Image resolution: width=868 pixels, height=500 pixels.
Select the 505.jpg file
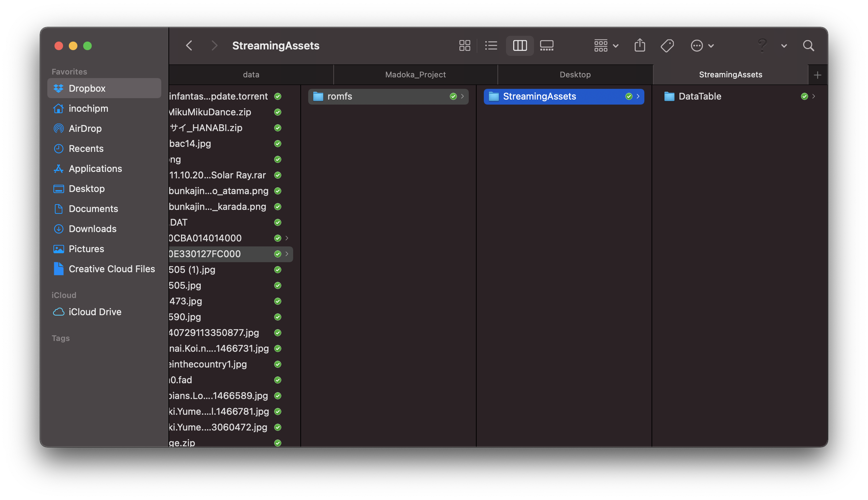(x=185, y=285)
